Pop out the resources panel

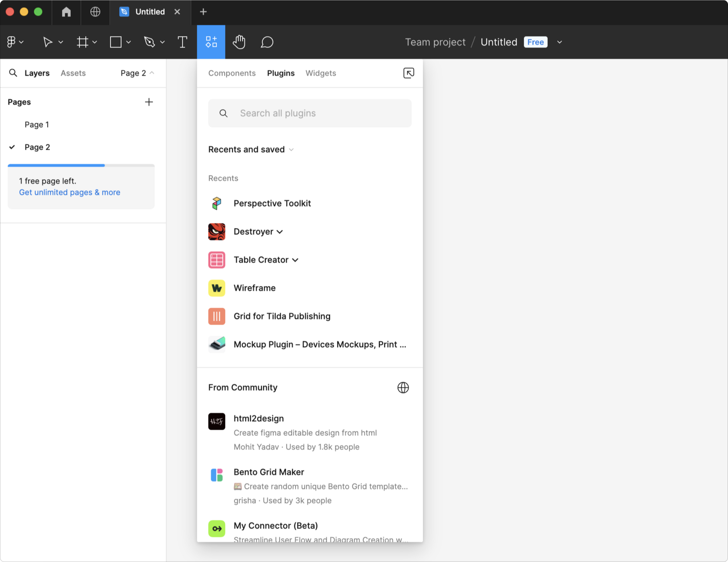pos(409,73)
